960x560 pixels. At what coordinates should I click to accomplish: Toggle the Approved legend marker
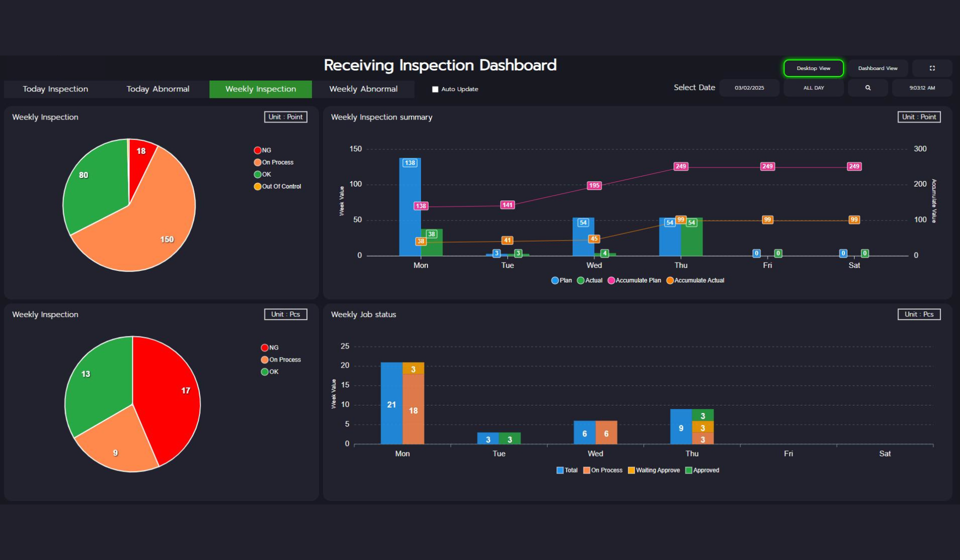pos(688,470)
